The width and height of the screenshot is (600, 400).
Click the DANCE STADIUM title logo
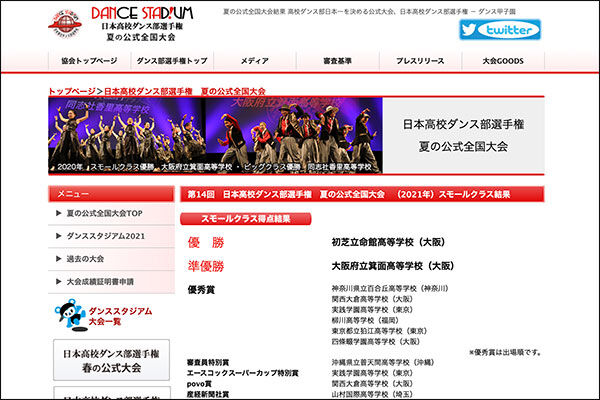coord(142,13)
